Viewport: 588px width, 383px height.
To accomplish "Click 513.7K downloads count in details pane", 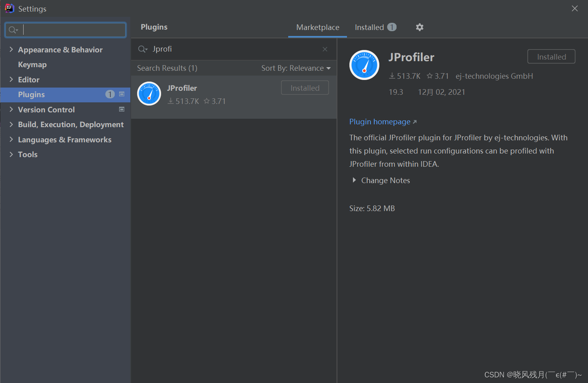I will [405, 76].
